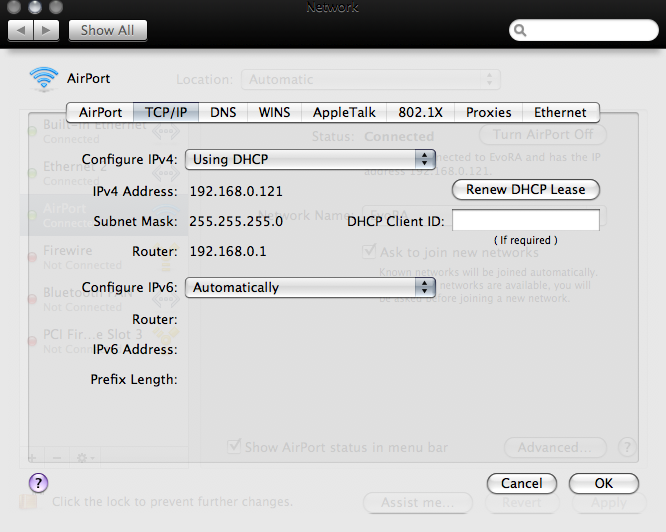Click the dimmed Revert button
The height and width of the screenshot is (532, 666).
click(522, 503)
